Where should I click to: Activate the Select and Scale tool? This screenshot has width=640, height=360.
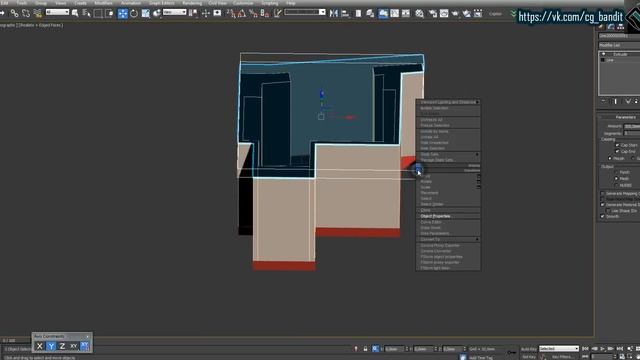pos(145,13)
